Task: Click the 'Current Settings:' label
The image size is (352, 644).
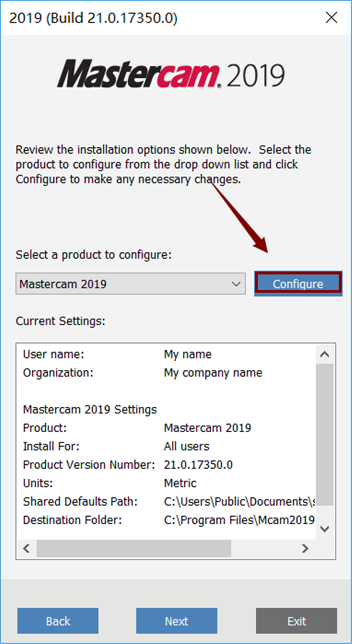Action: coord(60,321)
